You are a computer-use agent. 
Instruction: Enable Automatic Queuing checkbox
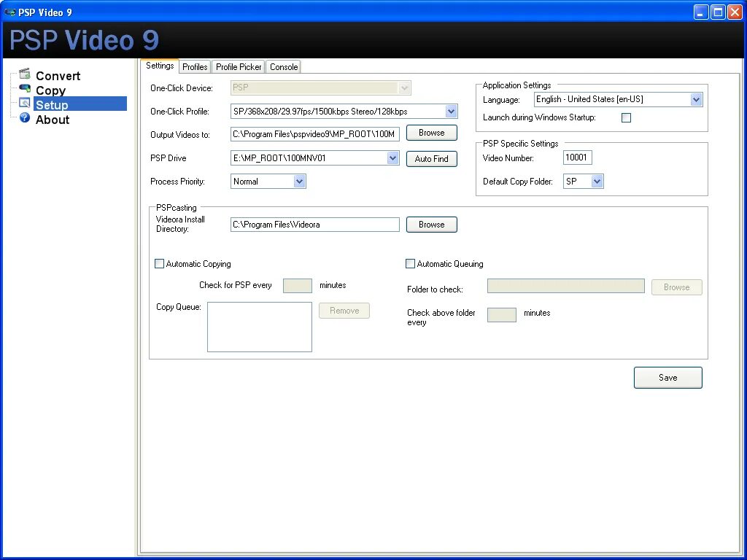pyautogui.click(x=410, y=264)
